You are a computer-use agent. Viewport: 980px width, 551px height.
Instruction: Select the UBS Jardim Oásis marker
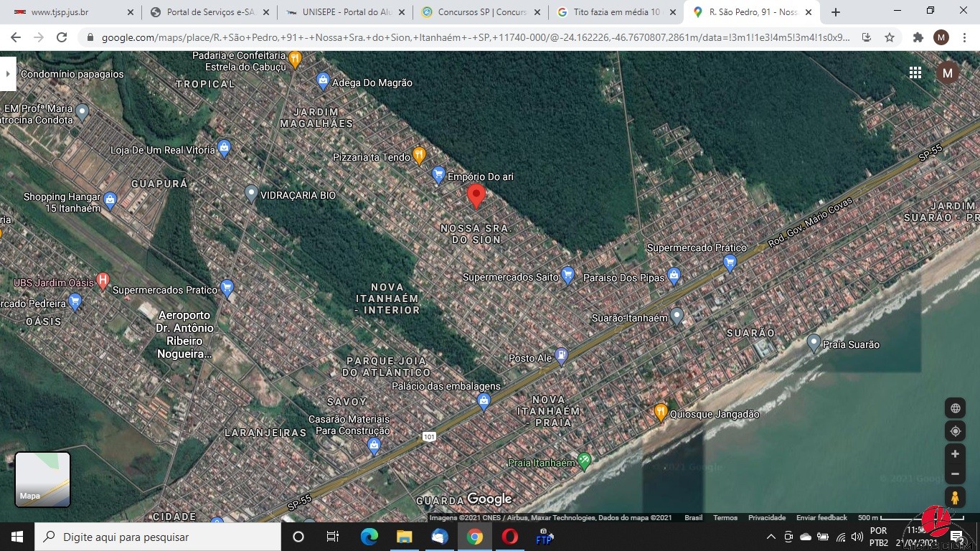coord(103,281)
